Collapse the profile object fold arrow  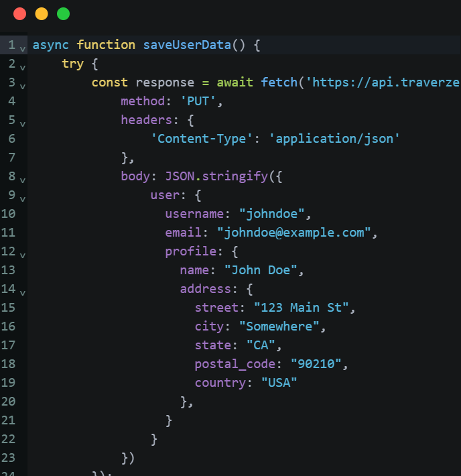(x=23, y=255)
